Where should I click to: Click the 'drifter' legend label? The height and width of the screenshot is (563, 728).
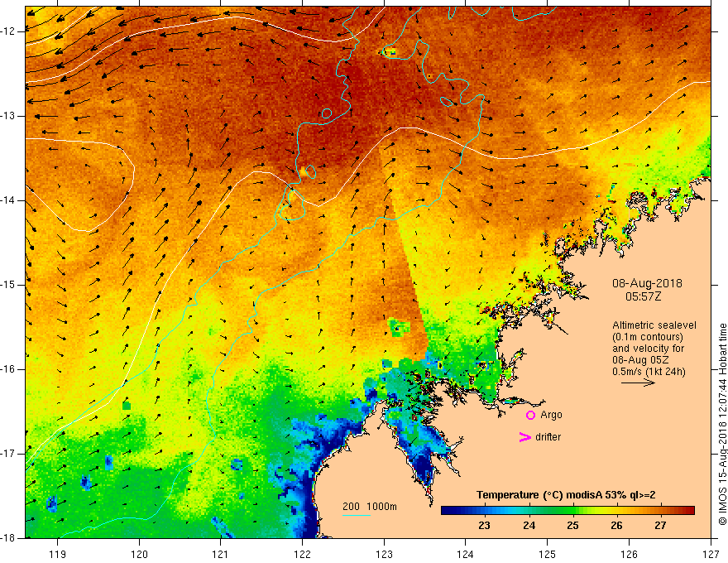(x=548, y=437)
